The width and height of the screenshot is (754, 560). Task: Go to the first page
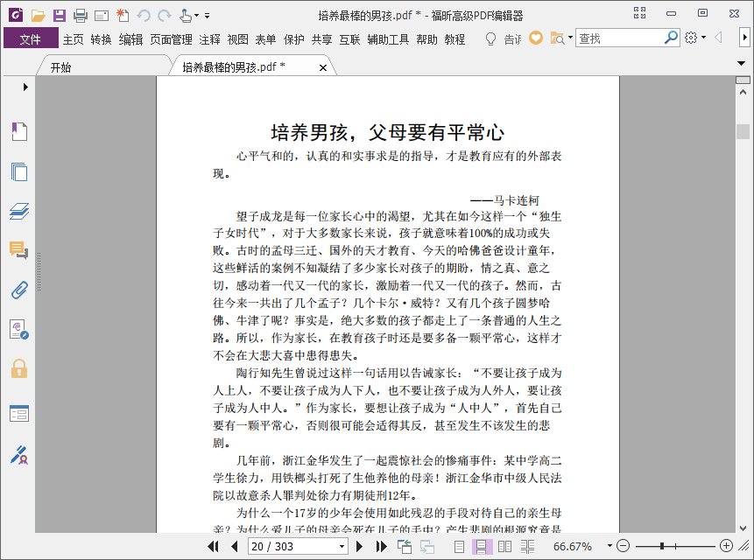[x=213, y=546]
